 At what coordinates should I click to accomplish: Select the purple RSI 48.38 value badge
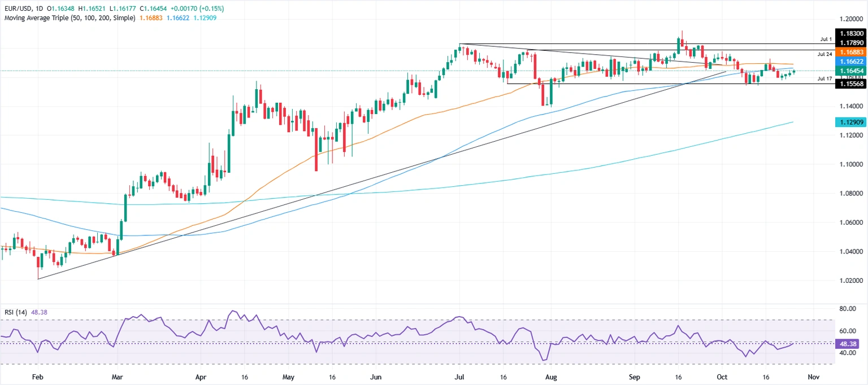848,344
